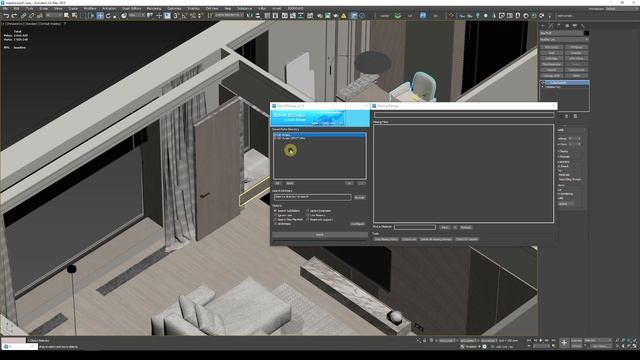Screen dimensions: 640x360
Task: Activate the Select and Place tool
Action: [124, 16]
